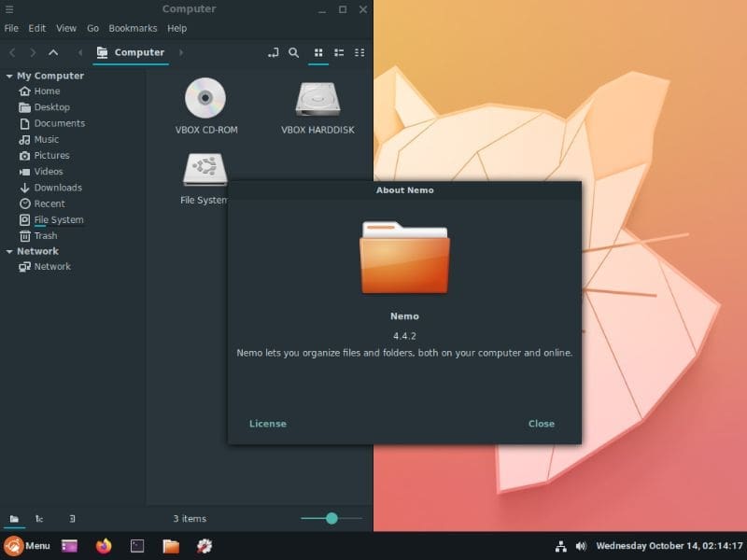Hide the sidebar via status bar icon
This screenshot has height=560, width=747.
(72, 519)
